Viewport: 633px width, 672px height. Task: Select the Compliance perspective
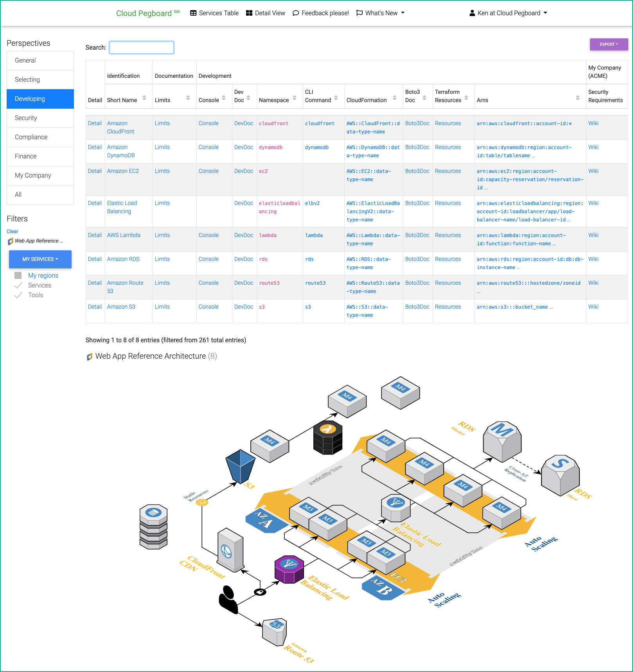point(40,137)
